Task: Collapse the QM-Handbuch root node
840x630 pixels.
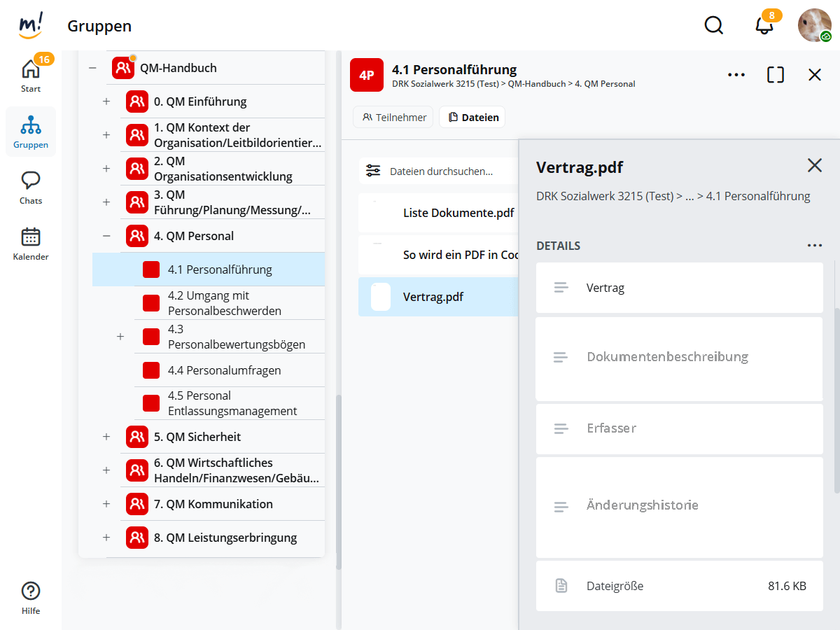Action: pyautogui.click(x=92, y=68)
